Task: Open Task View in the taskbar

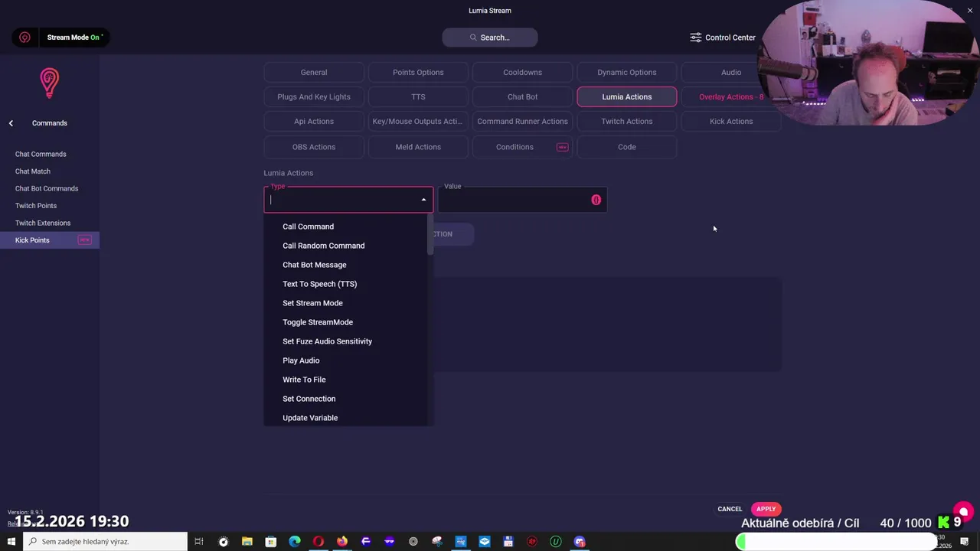Action: pyautogui.click(x=199, y=542)
